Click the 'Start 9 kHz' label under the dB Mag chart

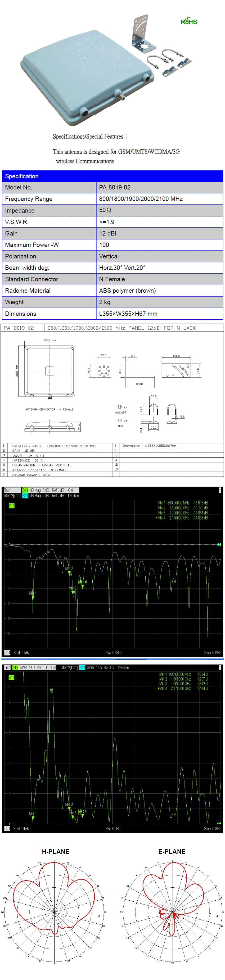(x=21, y=652)
